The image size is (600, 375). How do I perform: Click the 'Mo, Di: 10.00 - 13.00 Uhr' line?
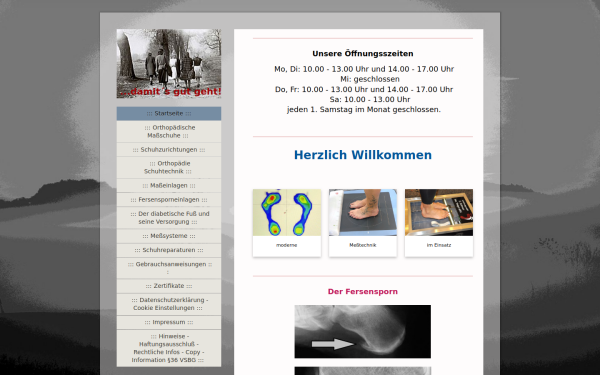364,69
